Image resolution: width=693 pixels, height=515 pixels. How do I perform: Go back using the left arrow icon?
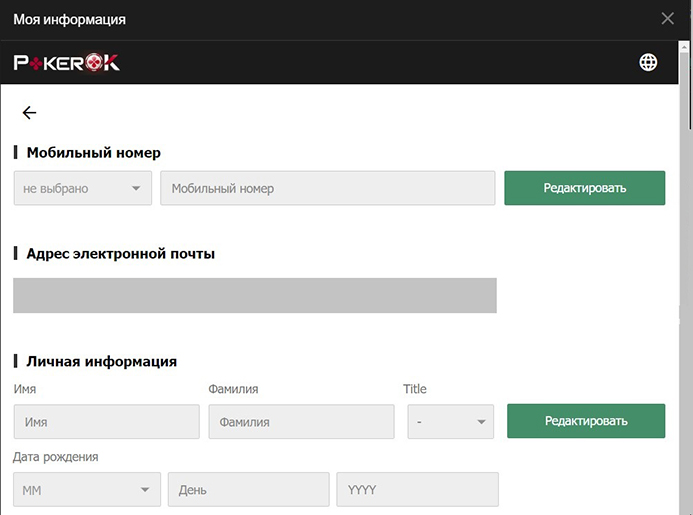pos(29,113)
